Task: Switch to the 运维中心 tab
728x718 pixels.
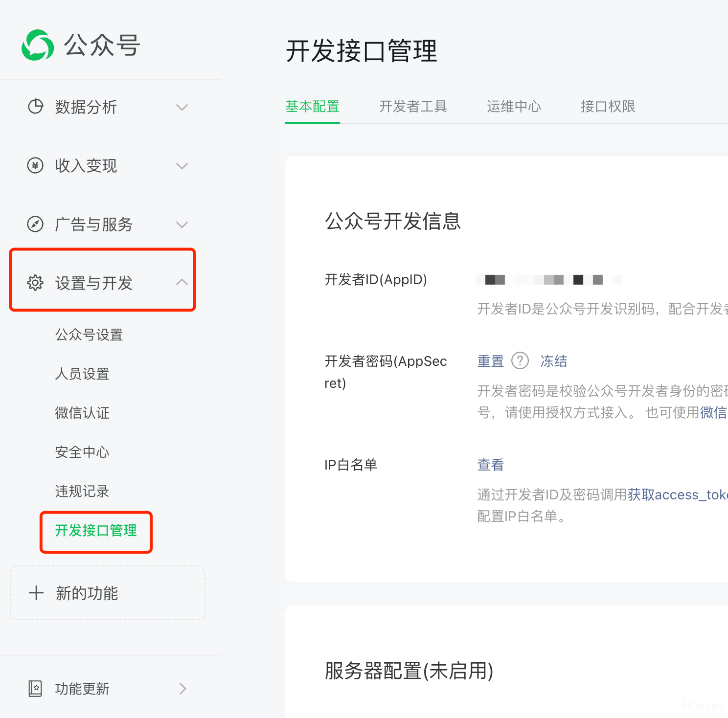Action: (x=514, y=106)
